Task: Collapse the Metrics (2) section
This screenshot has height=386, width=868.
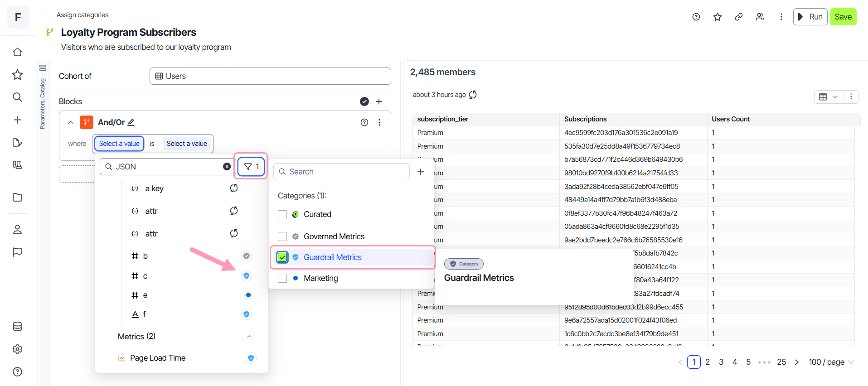Action: [x=249, y=337]
